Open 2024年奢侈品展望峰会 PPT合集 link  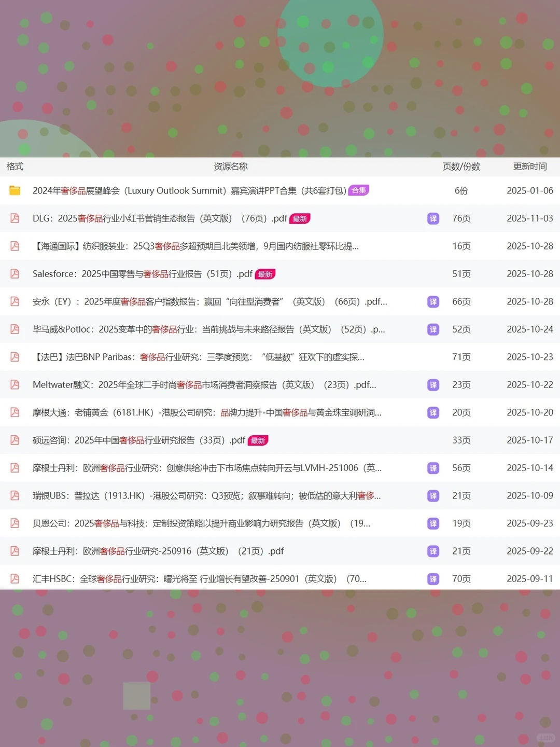click(189, 190)
